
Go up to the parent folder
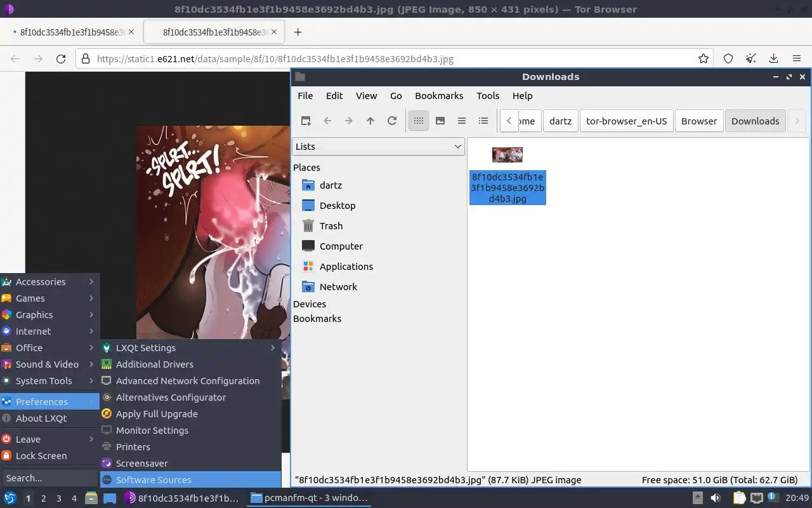[370, 121]
